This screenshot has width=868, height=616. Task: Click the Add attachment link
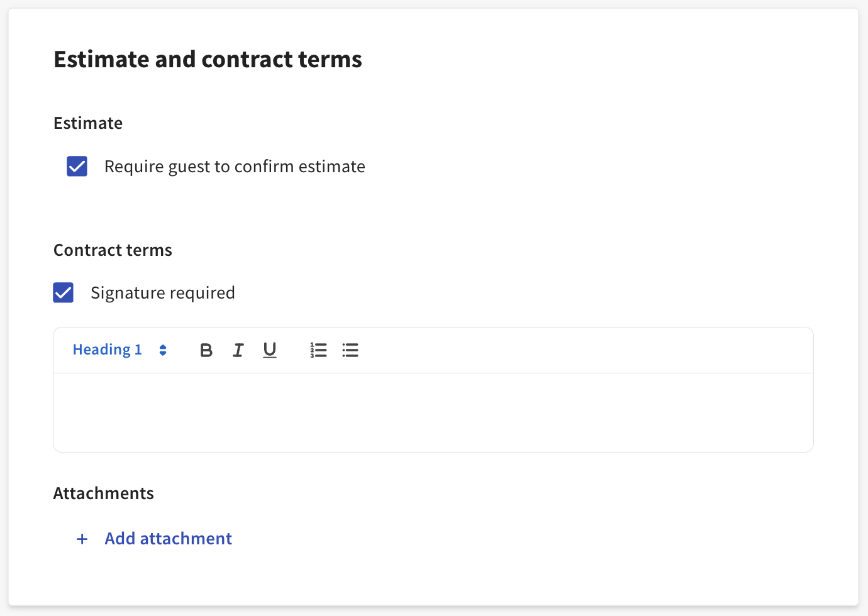point(168,539)
